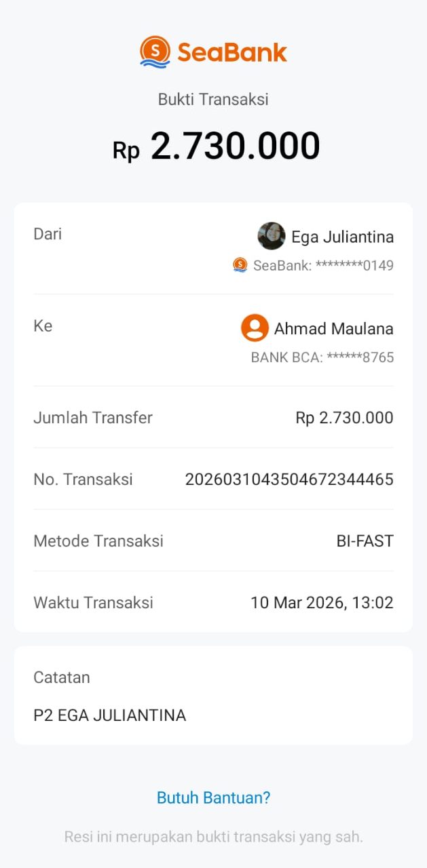Click the small SeaBank icon beside sender account
The height and width of the screenshot is (868, 427).
(x=240, y=264)
